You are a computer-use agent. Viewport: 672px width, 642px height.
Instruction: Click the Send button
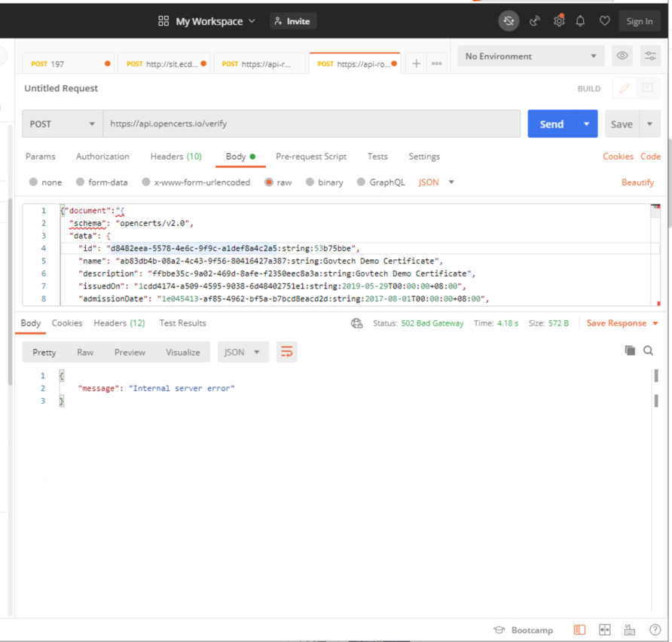click(551, 124)
